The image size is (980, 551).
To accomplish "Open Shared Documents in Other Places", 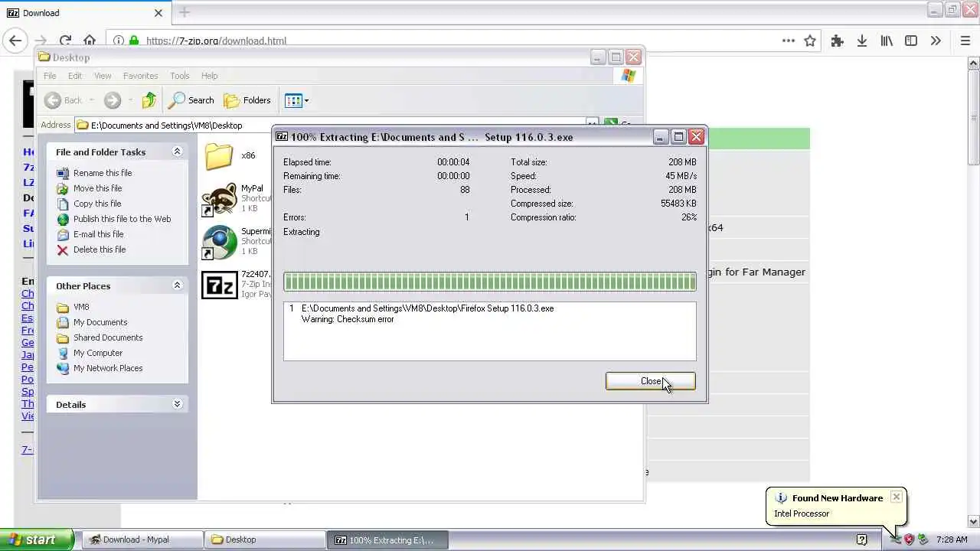I will pos(108,337).
